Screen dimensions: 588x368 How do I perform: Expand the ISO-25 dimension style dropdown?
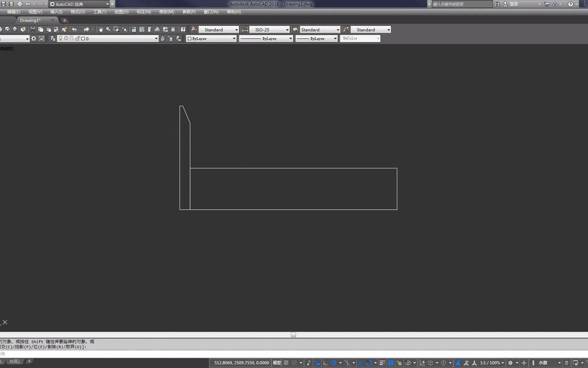pos(287,30)
